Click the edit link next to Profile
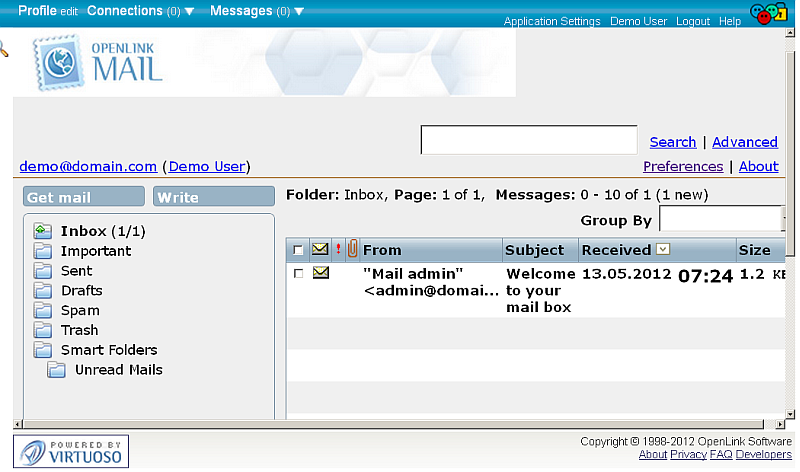The height and width of the screenshot is (472, 800). [x=69, y=12]
